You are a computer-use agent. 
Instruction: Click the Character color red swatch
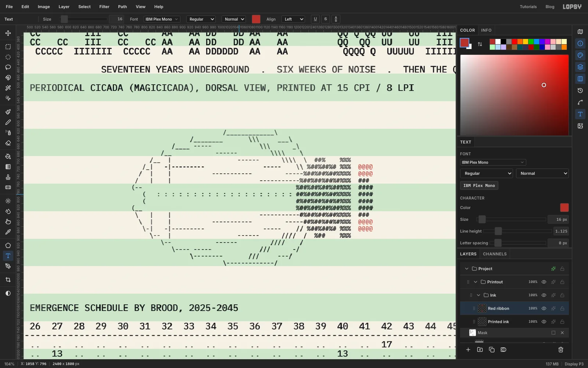(x=564, y=208)
